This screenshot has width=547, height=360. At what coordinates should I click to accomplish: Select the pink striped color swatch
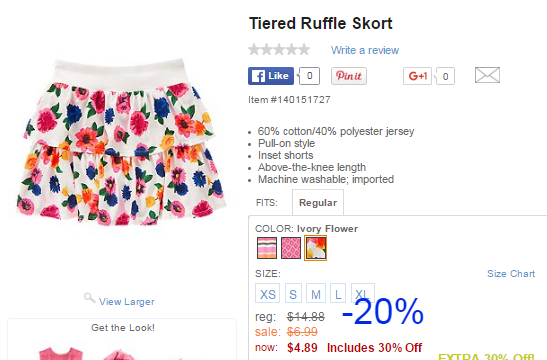[267, 248]
